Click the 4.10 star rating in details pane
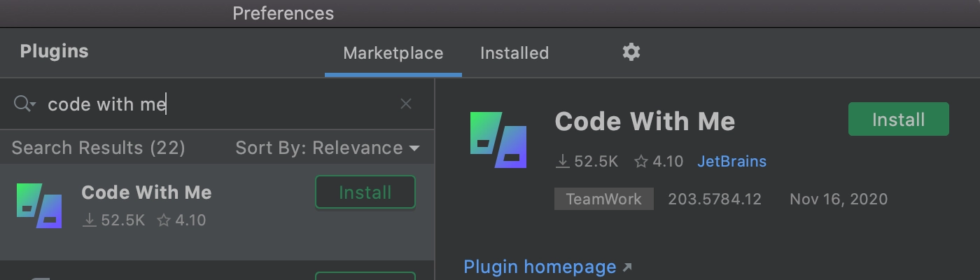Image resolution: width=980 pixels, height=280 pixels. [658, 162]
